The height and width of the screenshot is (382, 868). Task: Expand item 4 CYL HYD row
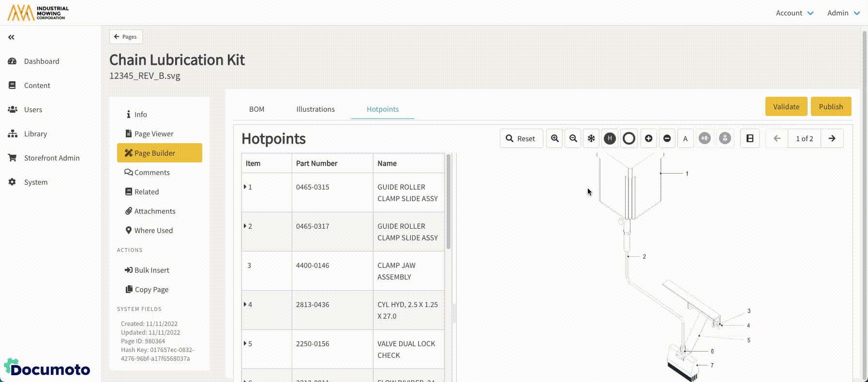click(245, 304)
